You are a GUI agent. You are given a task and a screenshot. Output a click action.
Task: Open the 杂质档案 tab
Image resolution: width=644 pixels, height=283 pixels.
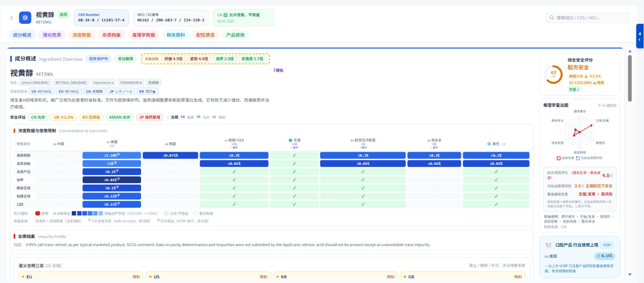[111, 35]
